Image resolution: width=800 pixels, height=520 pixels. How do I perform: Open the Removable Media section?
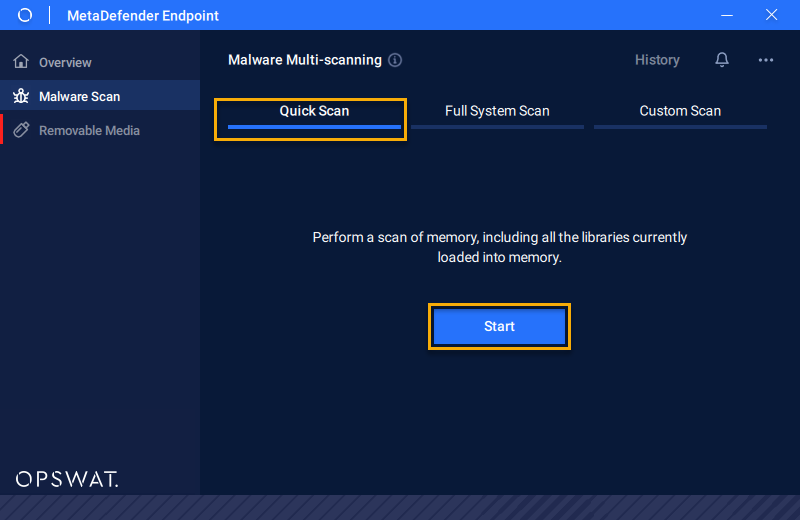coord(100,130)
